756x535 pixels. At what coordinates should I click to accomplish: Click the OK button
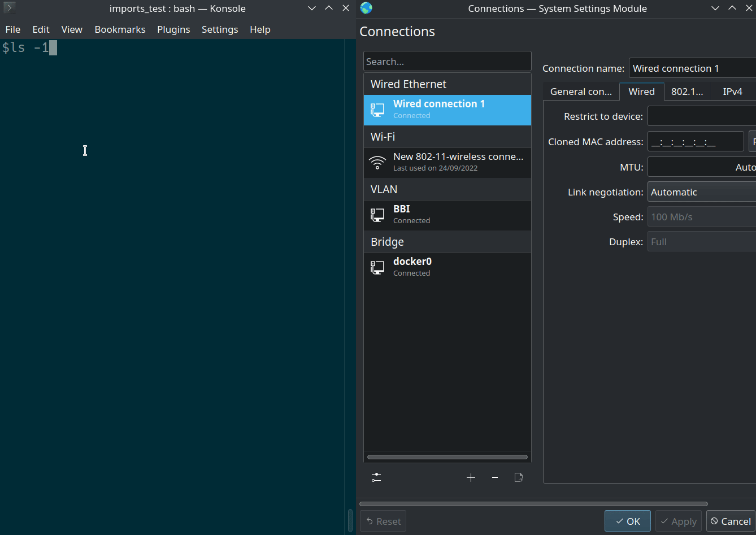coord(628,521)
